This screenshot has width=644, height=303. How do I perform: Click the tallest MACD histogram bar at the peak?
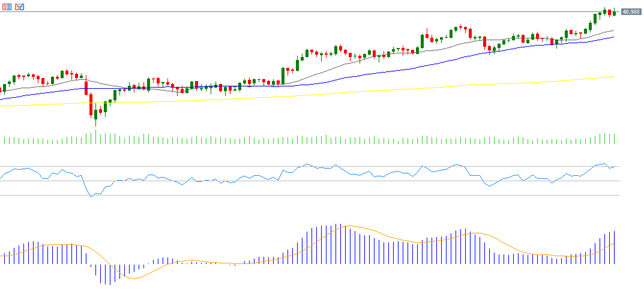[342, 244]
